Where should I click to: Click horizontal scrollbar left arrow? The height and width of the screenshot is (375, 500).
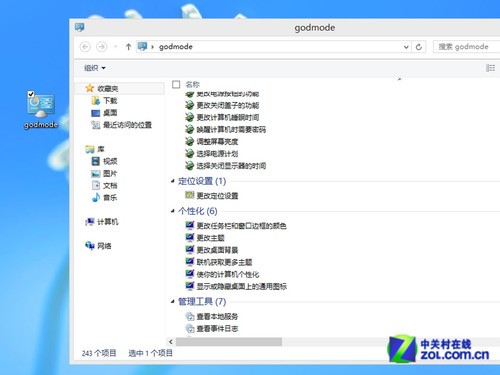coord(171,342)
